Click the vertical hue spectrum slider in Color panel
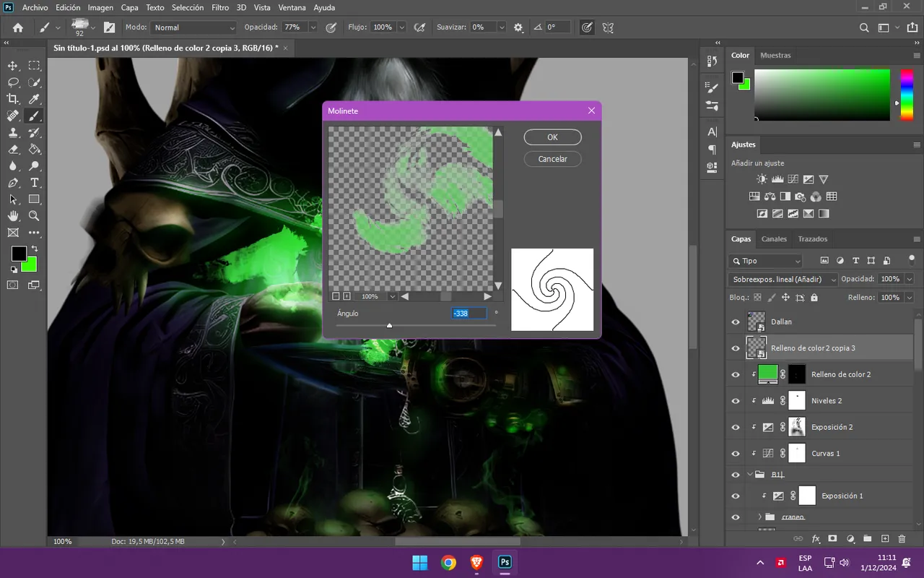This screenshot has height=578, width=924. pyautogui.click(x=906, y=95)
